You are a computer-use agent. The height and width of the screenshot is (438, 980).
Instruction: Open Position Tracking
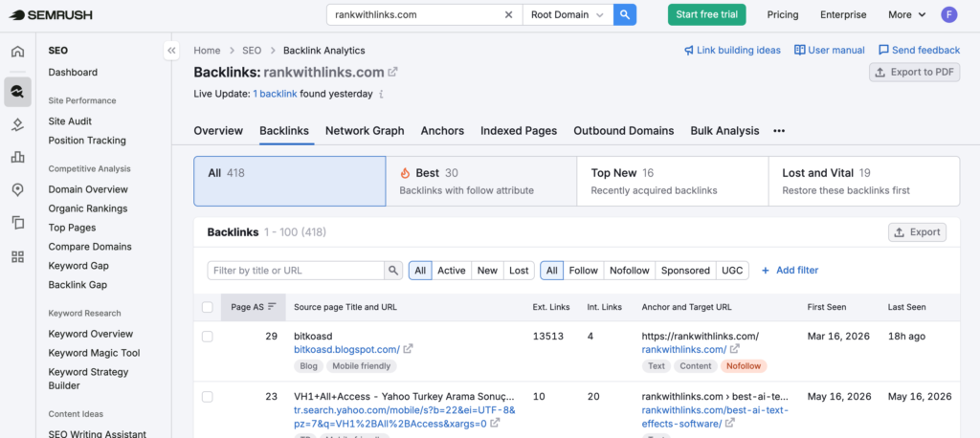[x=87, y=140]
